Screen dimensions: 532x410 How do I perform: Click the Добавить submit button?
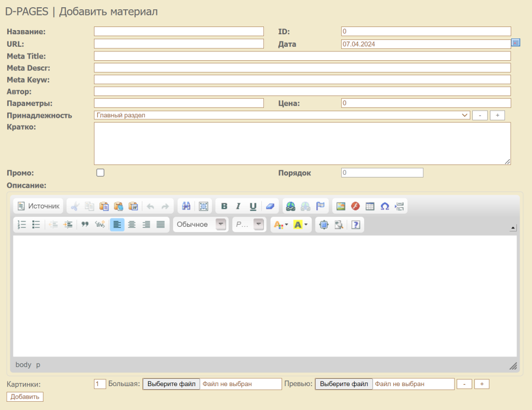[25, 397]
